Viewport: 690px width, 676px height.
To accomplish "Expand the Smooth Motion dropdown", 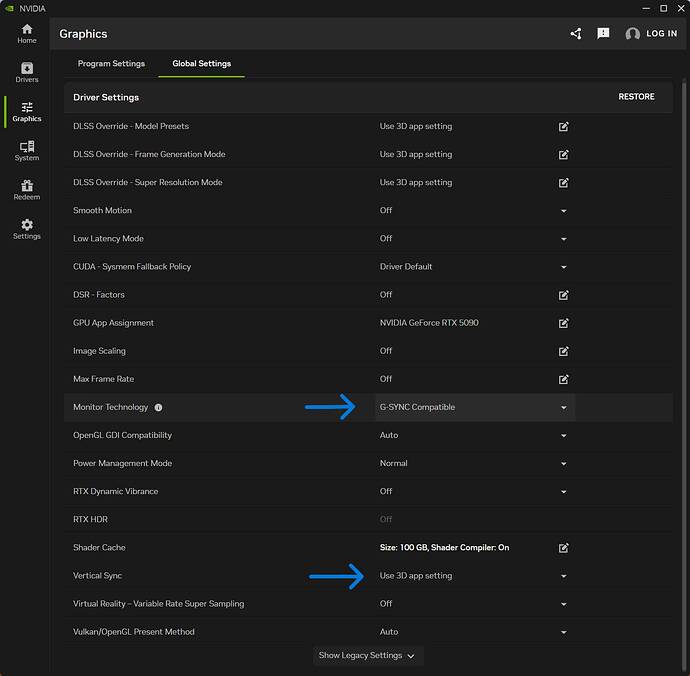I will pos(563,211).
